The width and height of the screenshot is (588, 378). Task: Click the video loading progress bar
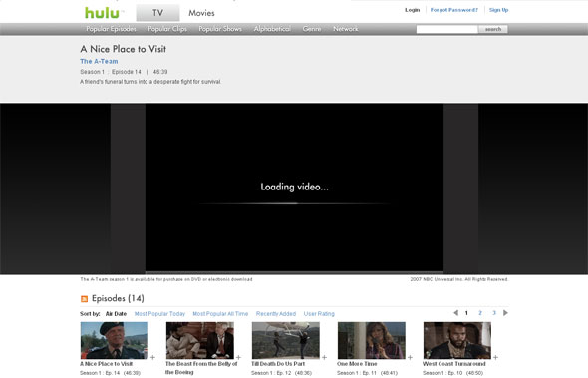pos(294,203)
